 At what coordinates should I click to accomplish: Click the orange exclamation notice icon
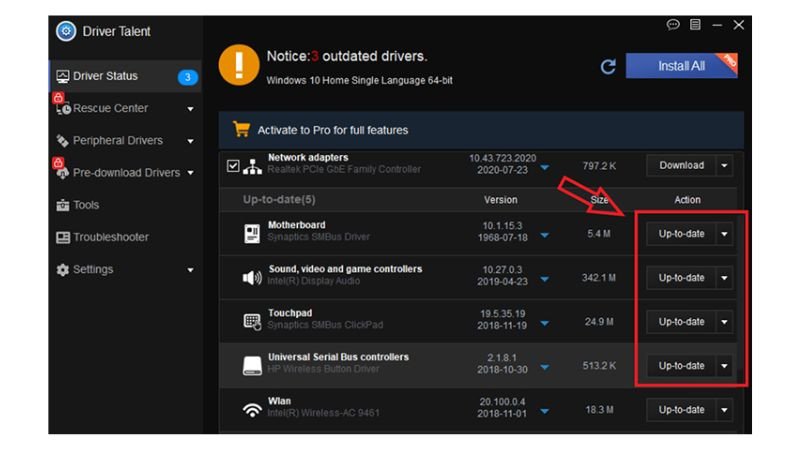point(239,65)
